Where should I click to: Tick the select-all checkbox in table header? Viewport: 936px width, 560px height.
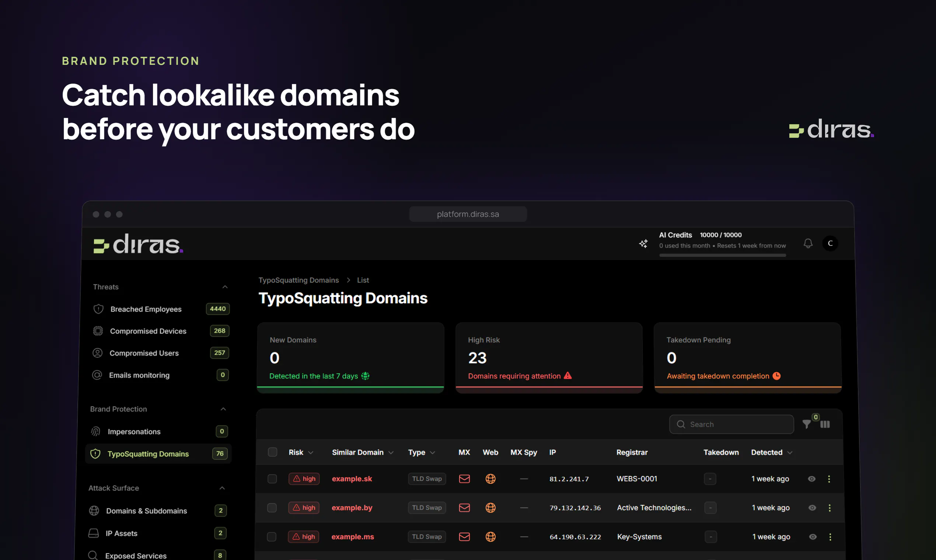click(272, 452)
